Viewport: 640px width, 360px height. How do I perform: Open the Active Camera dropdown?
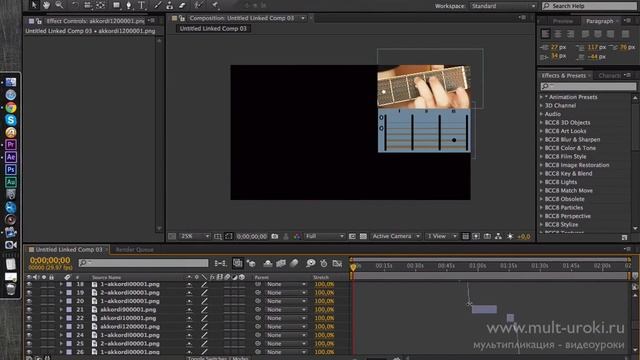point(396,236)
